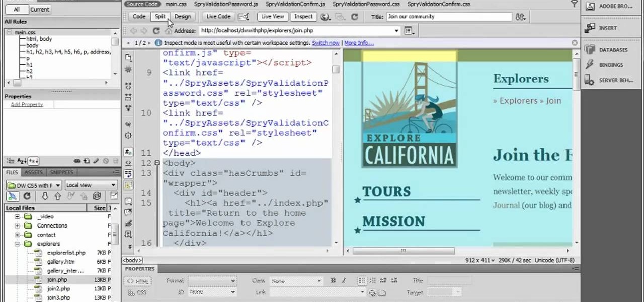Screen dimensions: 644x302
Task: Refresh the Files panel list
Action: 27,196
